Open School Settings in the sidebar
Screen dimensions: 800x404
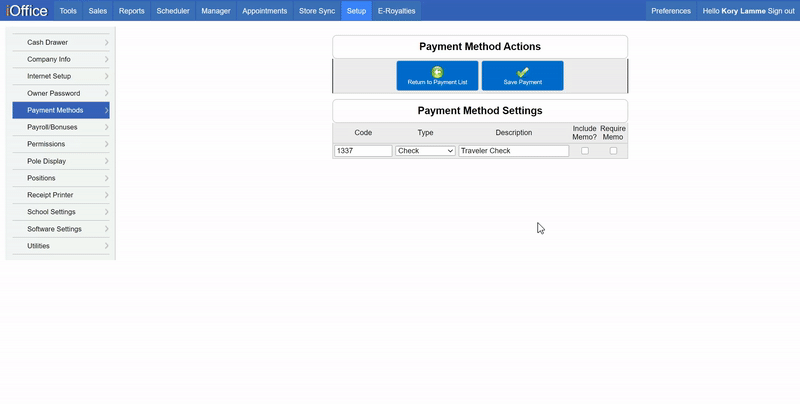61,212
